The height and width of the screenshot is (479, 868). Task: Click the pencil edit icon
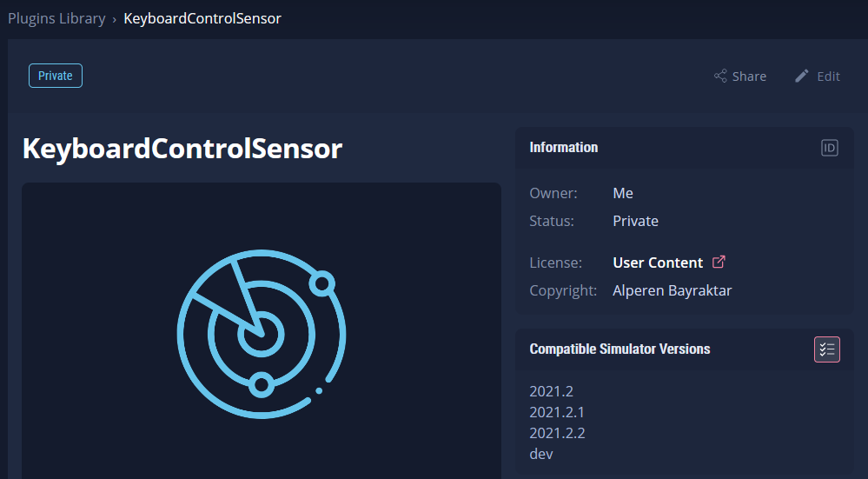802,76
